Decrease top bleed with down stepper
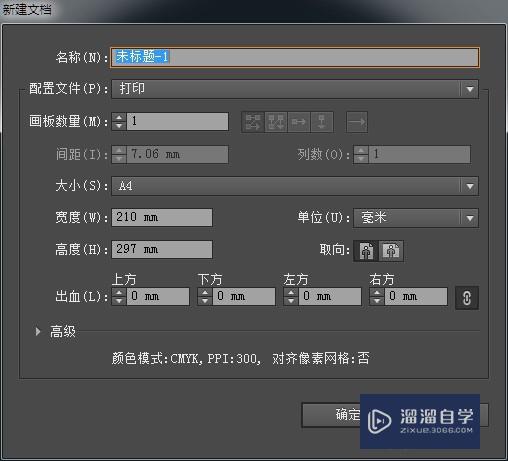508x461 pixels. tap(119, 301)
